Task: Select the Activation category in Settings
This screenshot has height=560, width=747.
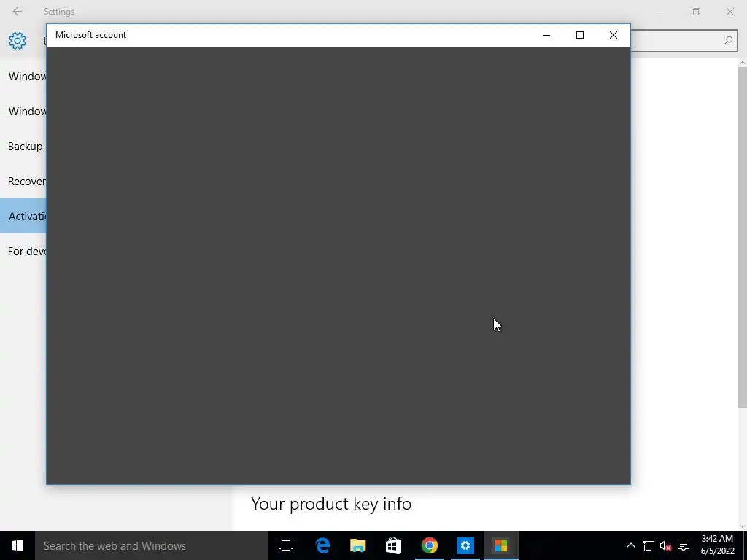Action: [x=23, y=216]
